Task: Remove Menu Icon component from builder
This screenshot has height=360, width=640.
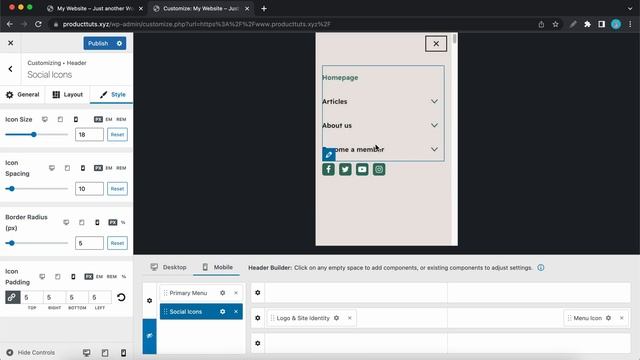Action: click(x=622, y=318)
